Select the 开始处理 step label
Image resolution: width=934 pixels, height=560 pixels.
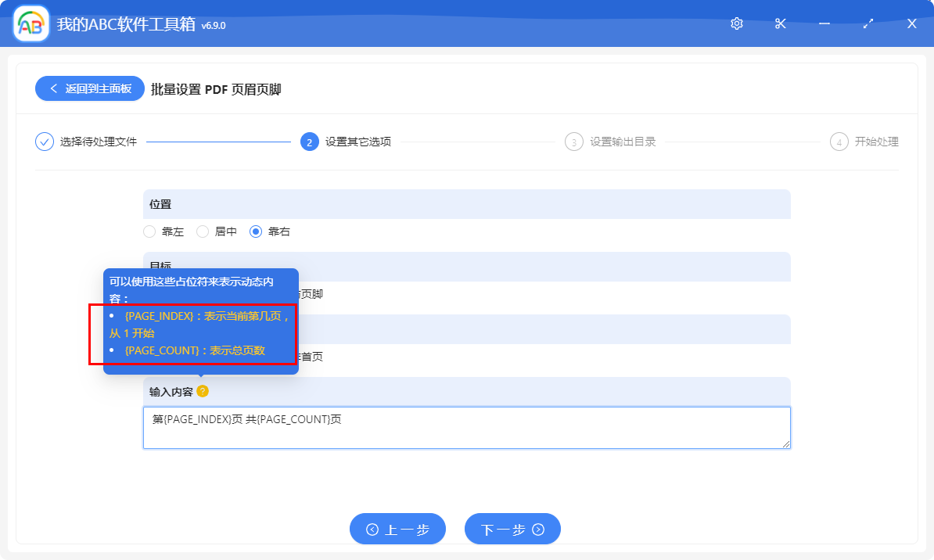(x=875, y=142)
